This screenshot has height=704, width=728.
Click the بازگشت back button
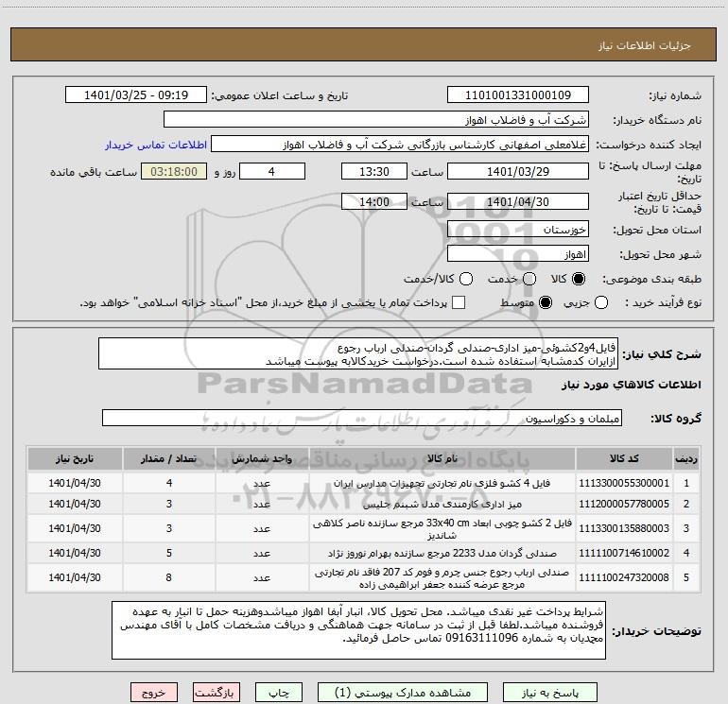(x=217, y=693)
